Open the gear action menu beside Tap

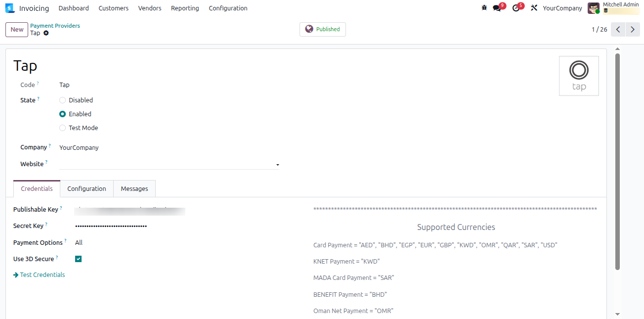pyautogui.click(x=45, y=33)
